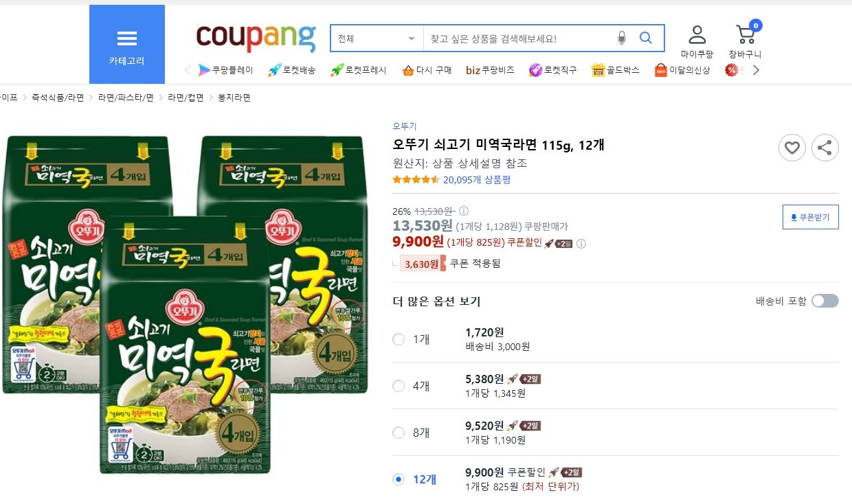Open 로켓프레시 shortcut menu item
This screenshot has width=852, height=504.
click(359, 70)
